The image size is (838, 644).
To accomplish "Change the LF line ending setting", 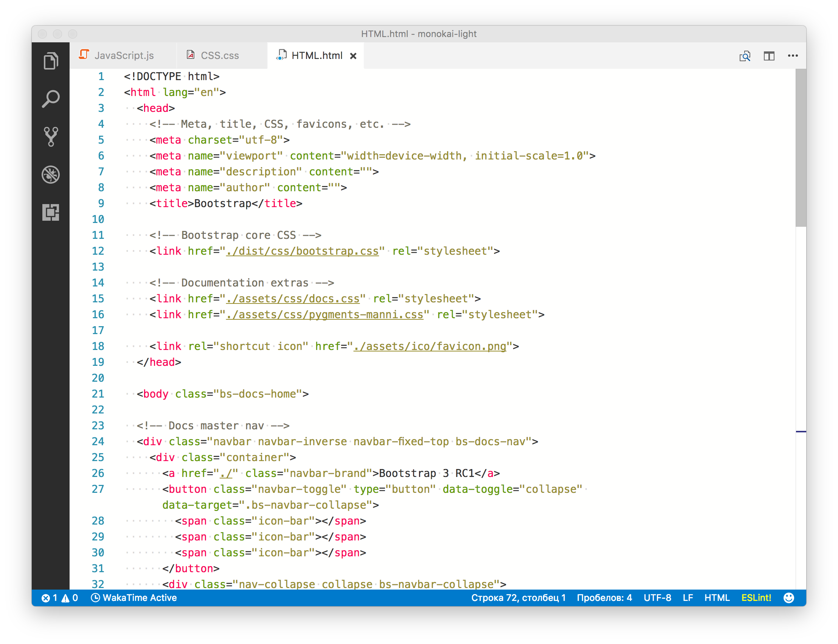I will click(x=687, y=598).
